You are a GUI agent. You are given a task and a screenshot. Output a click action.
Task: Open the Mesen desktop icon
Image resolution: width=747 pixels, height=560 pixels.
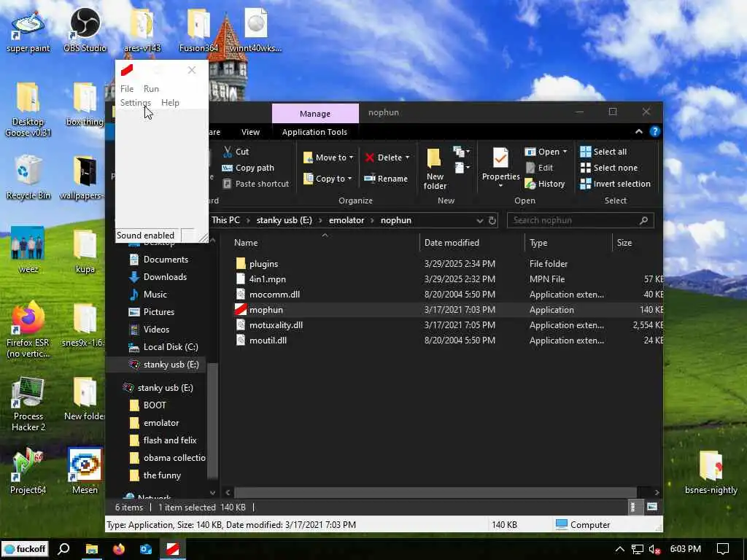coord(85,472)
